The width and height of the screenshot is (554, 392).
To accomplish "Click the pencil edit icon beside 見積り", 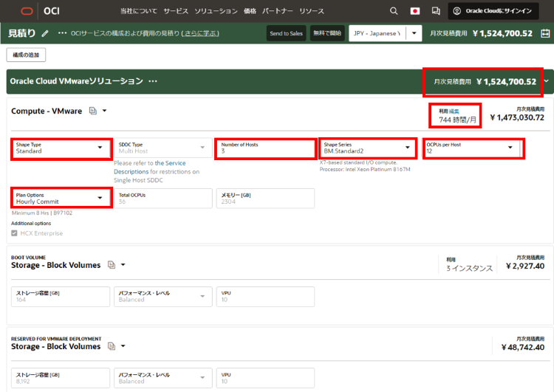I will click(x=45, y=33).
